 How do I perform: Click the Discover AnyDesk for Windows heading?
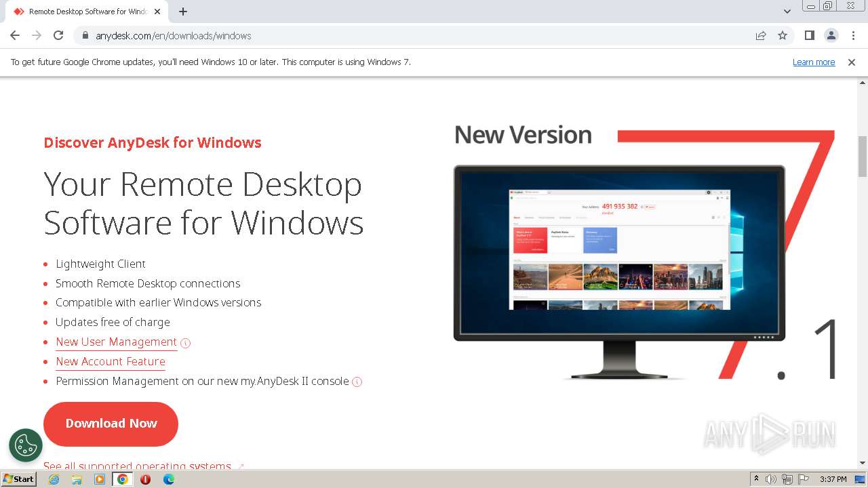[153, 143]
